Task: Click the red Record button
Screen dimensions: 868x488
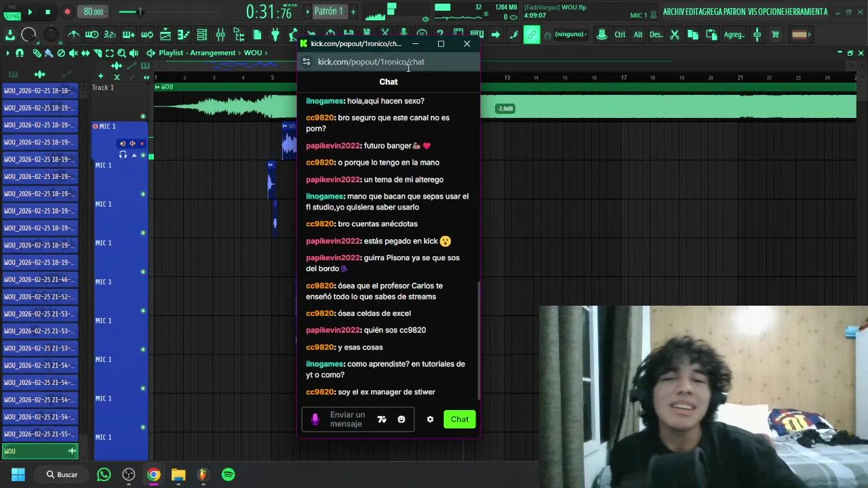Action: pos(67,12)
